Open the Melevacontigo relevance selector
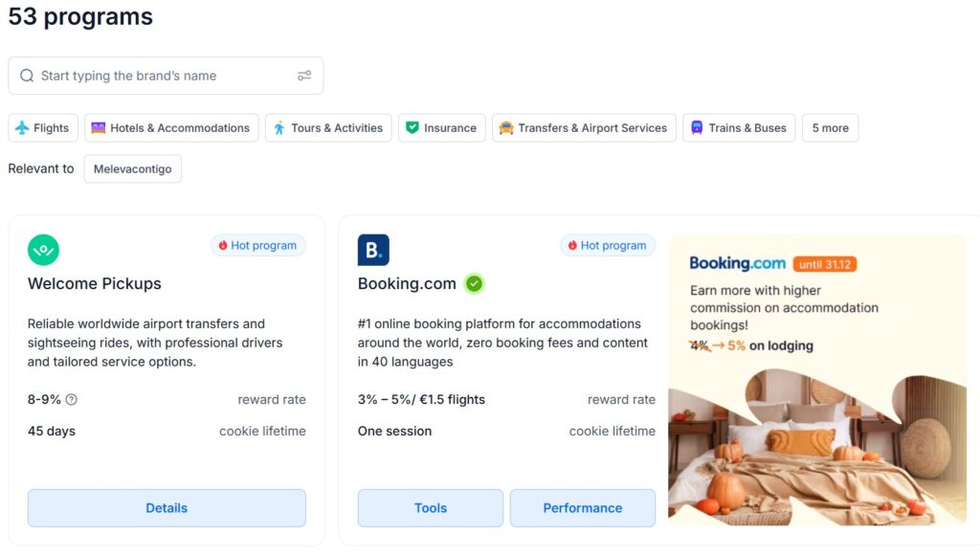The image size is (980, 556). click(132, 169)
